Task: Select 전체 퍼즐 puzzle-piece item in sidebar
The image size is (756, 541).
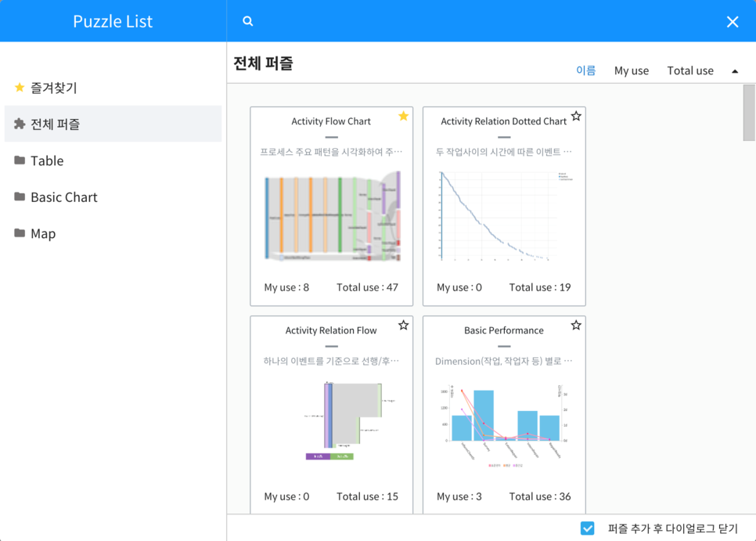Action: [20, 124]
